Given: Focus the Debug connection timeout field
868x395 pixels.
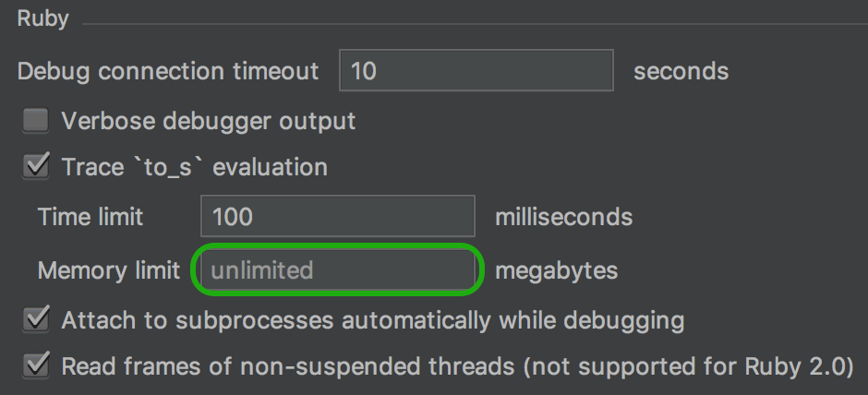Looking at the screenshot, I should [476, 70].
